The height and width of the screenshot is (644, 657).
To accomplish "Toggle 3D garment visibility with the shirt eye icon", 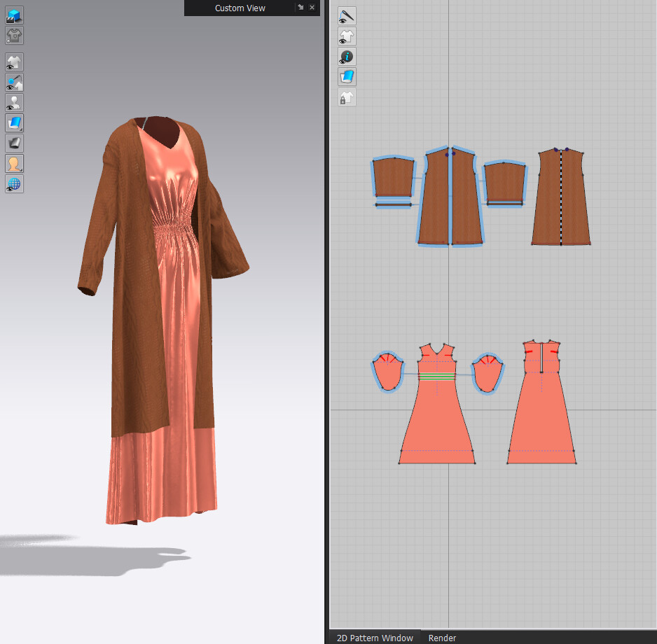I will click(14, 62).
